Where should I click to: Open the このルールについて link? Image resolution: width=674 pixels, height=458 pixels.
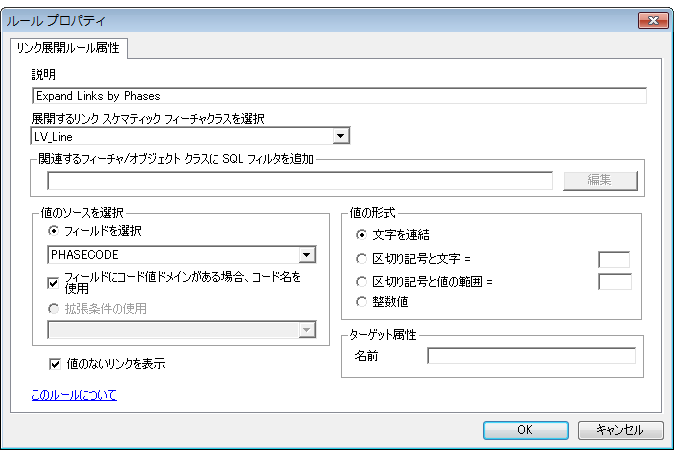(74, 395)
